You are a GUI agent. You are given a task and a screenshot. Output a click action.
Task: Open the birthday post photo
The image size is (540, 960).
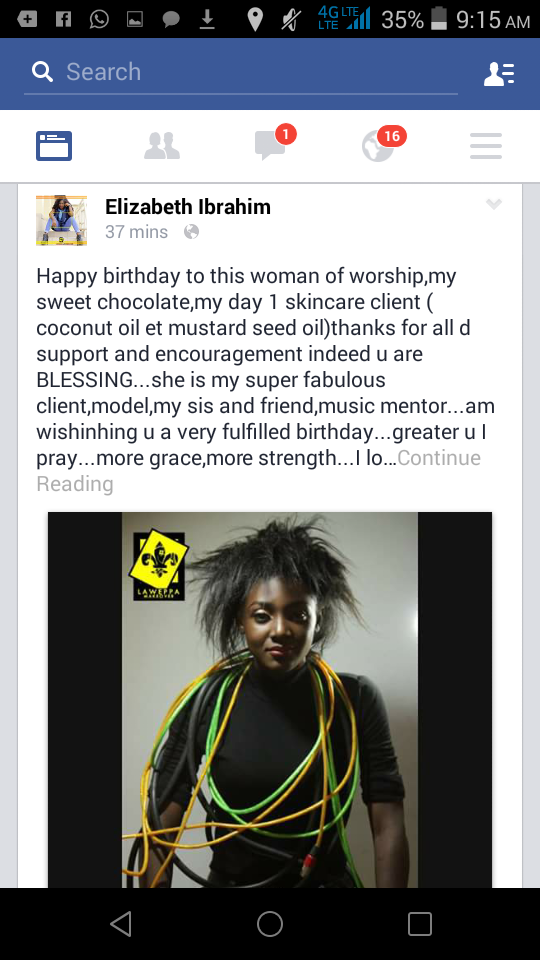[270, 700]
